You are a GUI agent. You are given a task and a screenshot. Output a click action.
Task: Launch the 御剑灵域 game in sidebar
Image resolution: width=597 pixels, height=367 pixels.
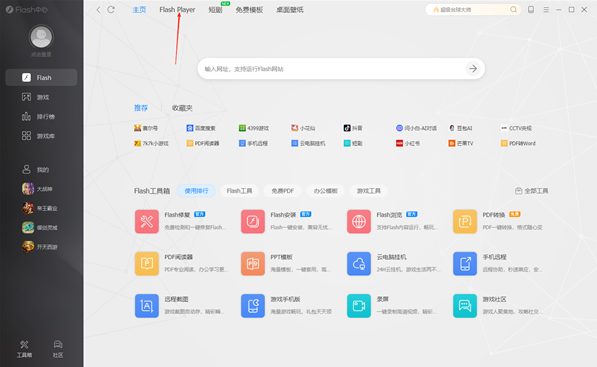(40, 228)
